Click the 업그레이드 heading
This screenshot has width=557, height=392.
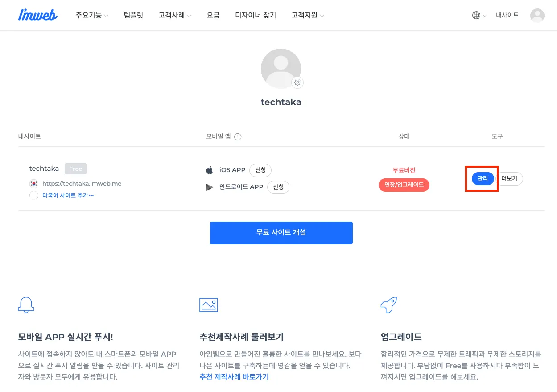[401, 337]
